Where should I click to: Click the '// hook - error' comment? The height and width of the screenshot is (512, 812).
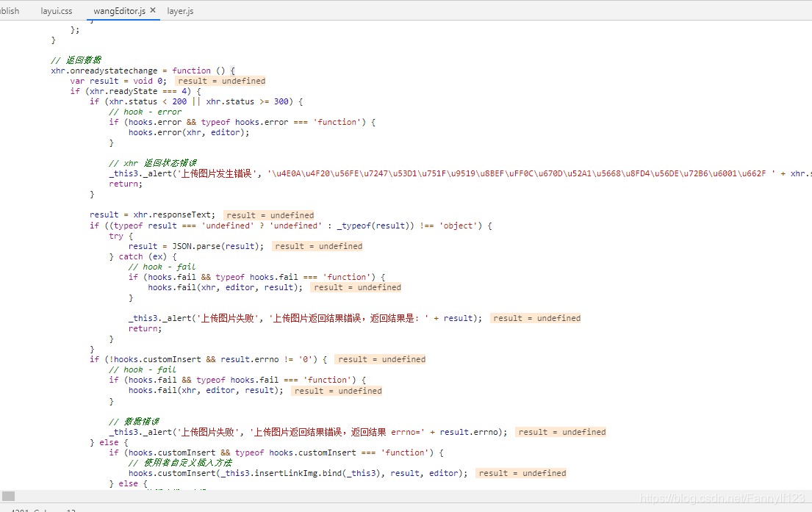tap(145, 112)
